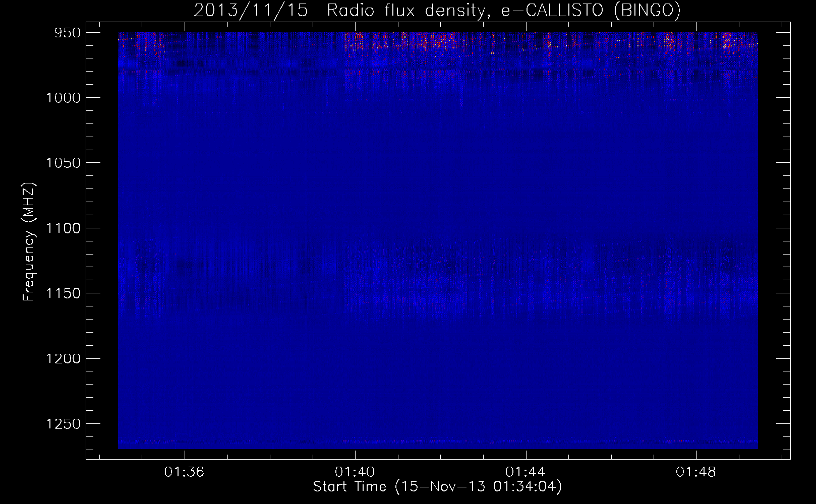Click the 1250 frequency tick label
816x504 pixels.
[x=64, y=424]
